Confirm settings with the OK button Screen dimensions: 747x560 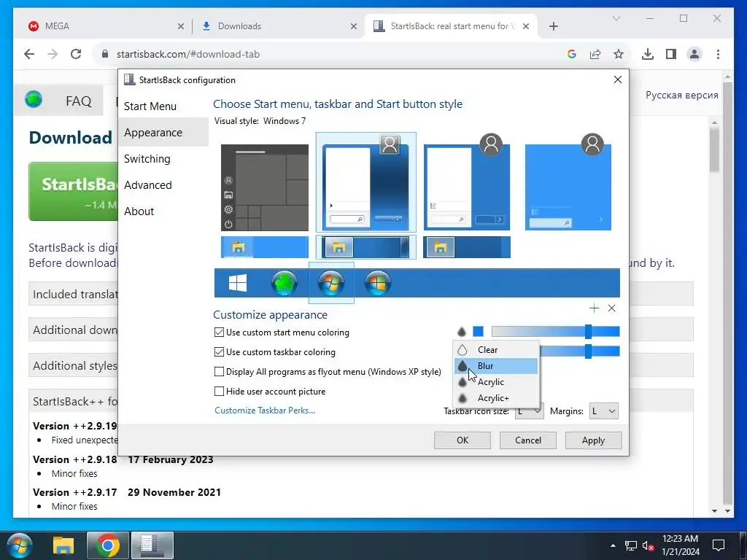tap(462, 440)
